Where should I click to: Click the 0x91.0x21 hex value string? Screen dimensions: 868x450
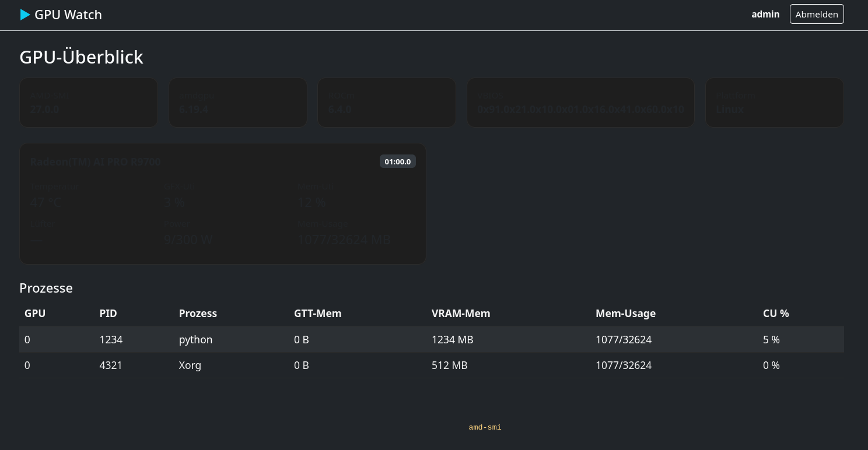coord(580,109)
